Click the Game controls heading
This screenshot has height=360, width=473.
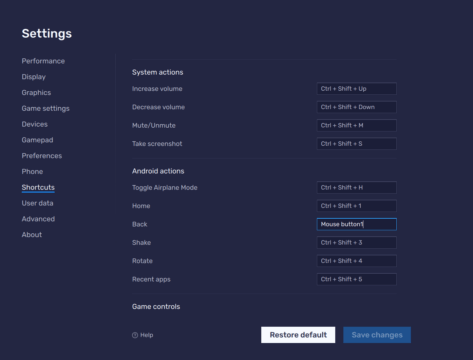156,307
